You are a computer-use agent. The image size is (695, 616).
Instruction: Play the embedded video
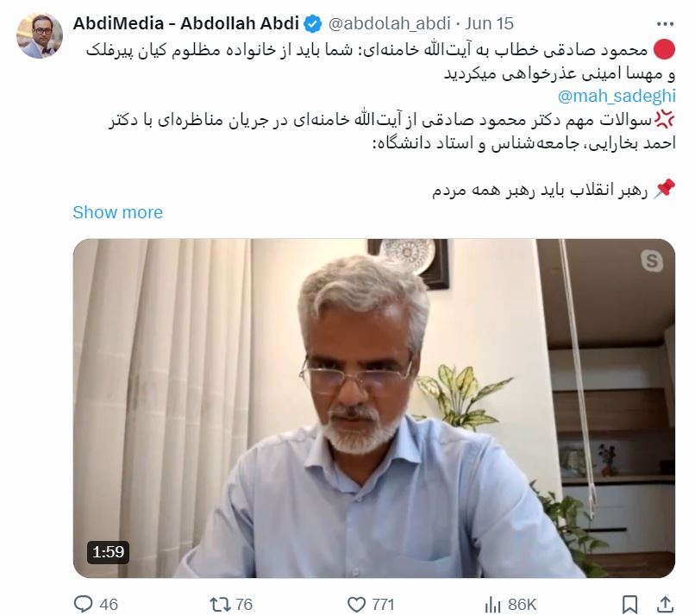pos(373,408)
